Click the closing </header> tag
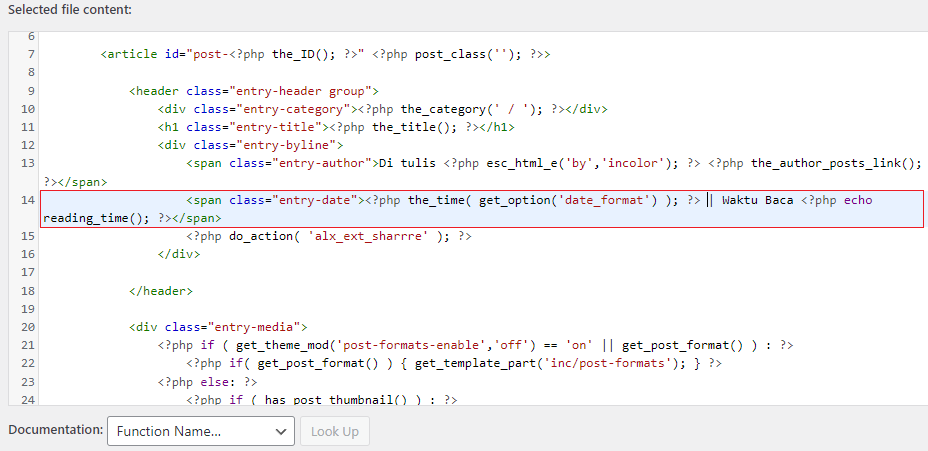Viewport: 928px width, 451px height. coord(160,291)
